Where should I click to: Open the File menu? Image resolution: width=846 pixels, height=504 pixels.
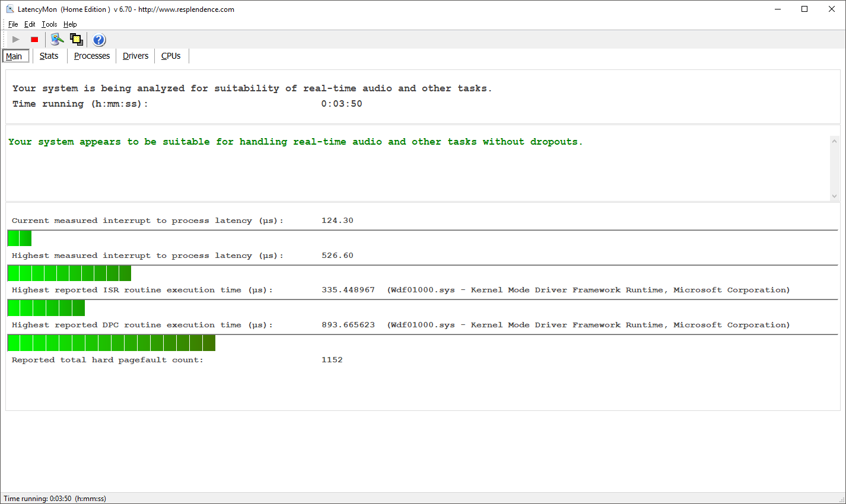[13, 24]
